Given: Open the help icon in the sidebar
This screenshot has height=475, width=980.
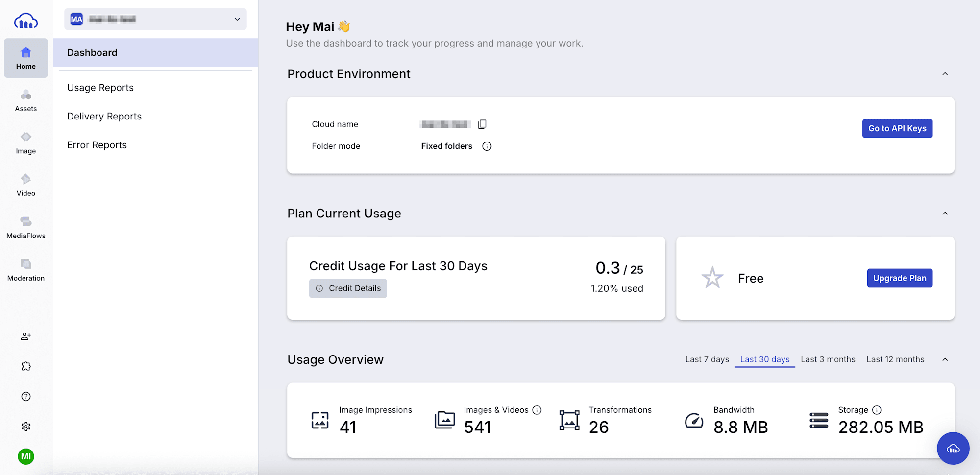Looking at the screenshot, I should pos(25,396).
